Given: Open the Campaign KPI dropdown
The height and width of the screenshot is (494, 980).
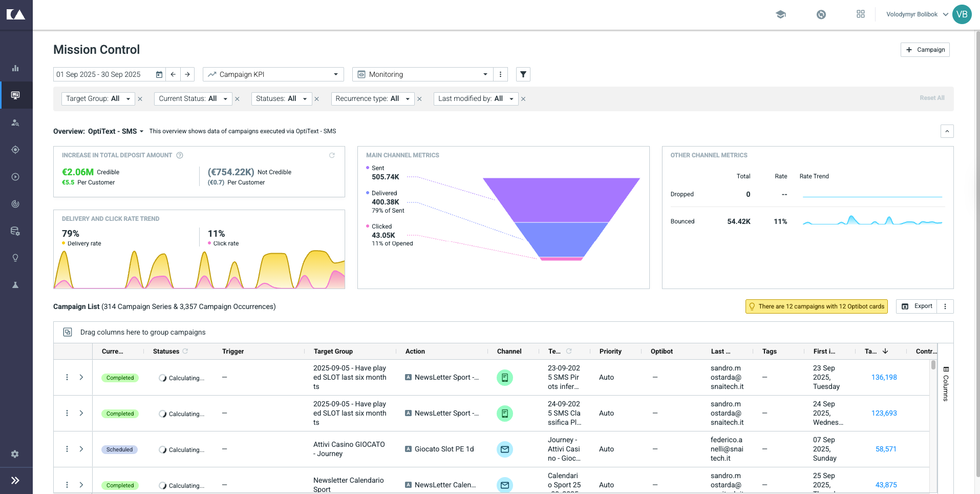Looking at the screenshot, I should [x=273, y=74].
